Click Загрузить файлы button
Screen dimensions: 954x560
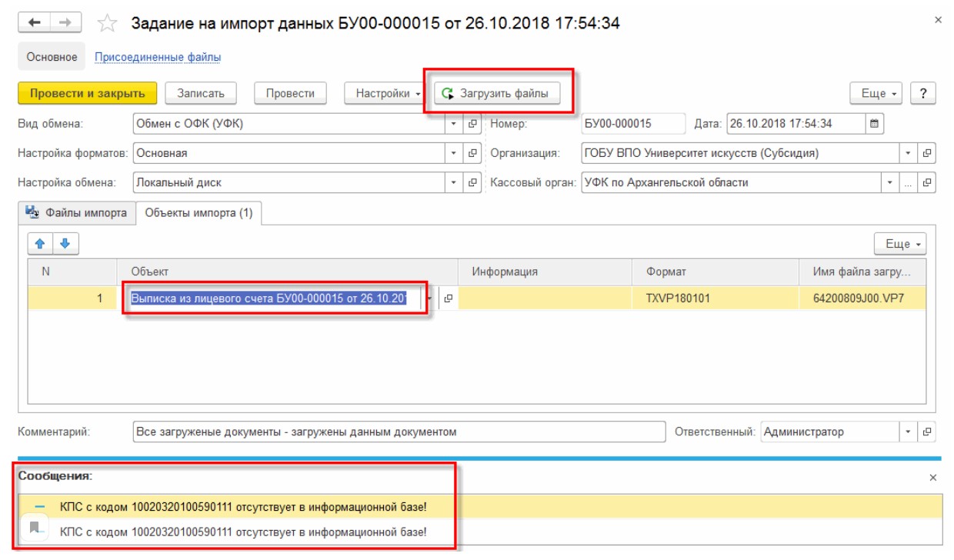(497, 93)
